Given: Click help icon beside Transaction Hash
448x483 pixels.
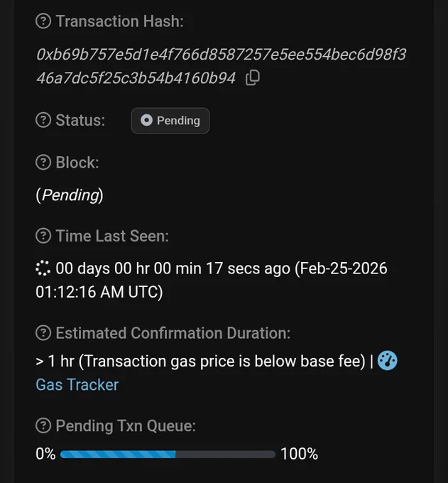Looking at the screenshot, I should tap(43, 21).
